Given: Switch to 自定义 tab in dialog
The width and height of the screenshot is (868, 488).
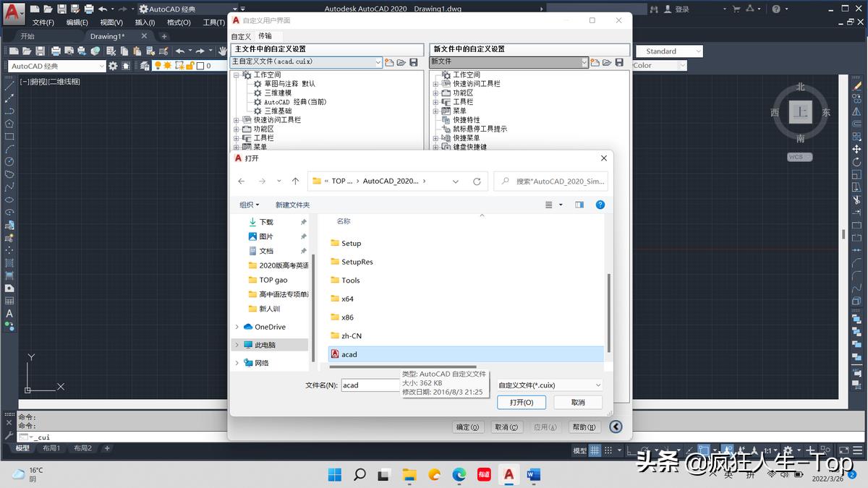Looking at the screenshot, I should pyautogui.click(x=241, y=36).
